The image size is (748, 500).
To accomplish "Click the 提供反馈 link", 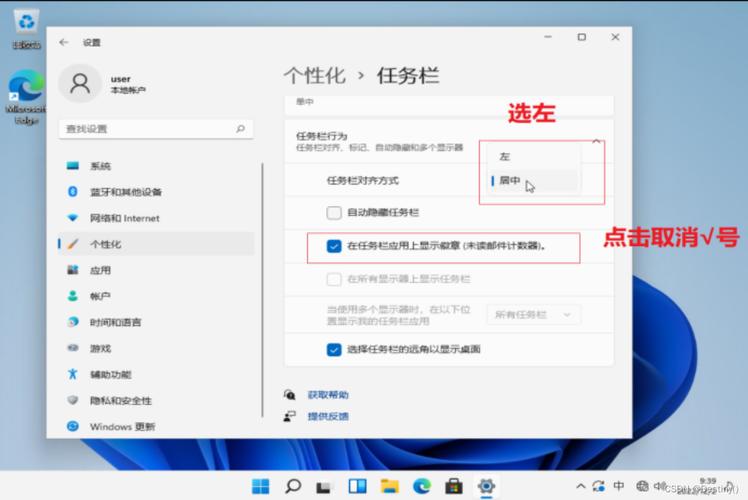I will point(328,416).
